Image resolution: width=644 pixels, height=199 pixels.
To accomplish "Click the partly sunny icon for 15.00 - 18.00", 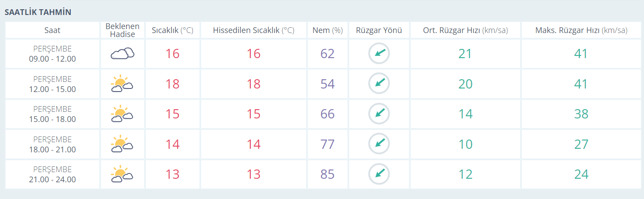I will 122,114.
